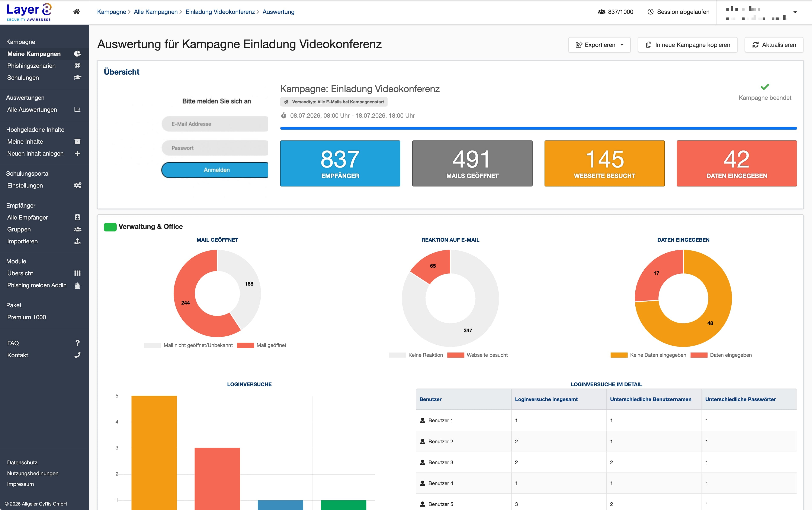Open the Impressum link
812x510 pixels.
20,484
